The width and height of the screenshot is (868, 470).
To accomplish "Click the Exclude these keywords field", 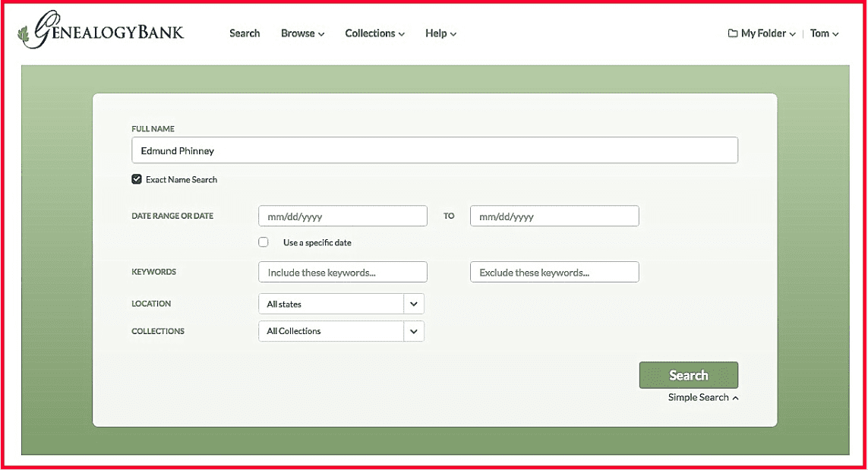I will 554,272.
